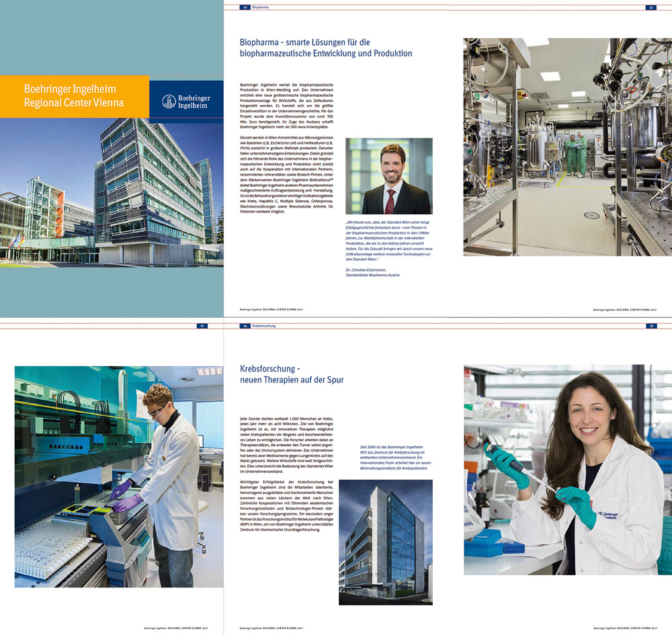The height and width of the screenshot is (635, 672).
Task: Click the paragraph starting 'Boehringer Ingelheim wertet die'
Action: click(x=286, y=106)
